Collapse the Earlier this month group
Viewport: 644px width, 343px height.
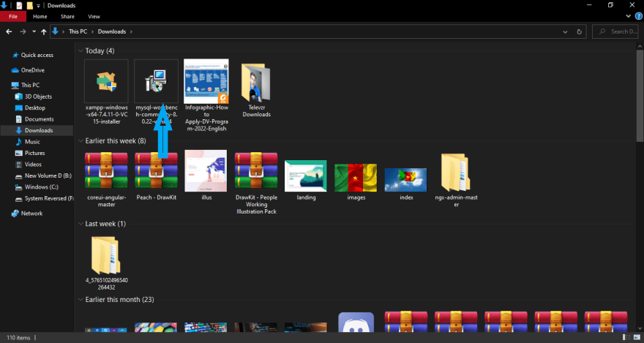(x=80, y=300)
